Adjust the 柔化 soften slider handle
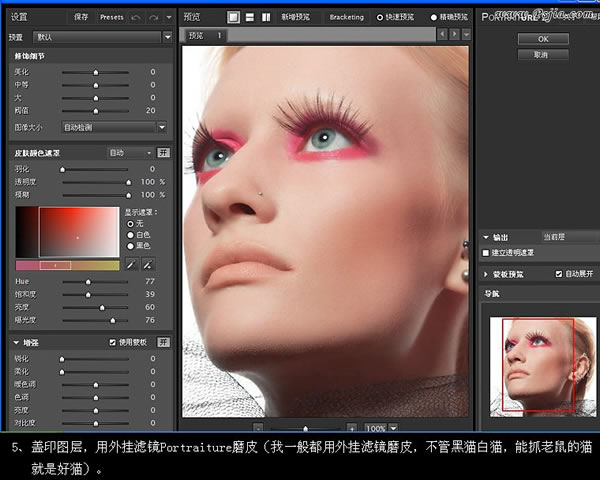This screenshot has height=480, width=600. 62,372
